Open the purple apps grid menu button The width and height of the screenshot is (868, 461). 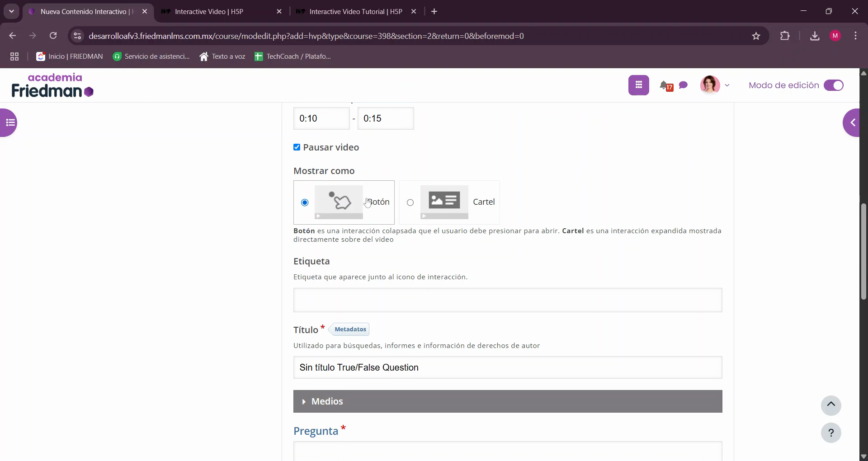point(638,85)
